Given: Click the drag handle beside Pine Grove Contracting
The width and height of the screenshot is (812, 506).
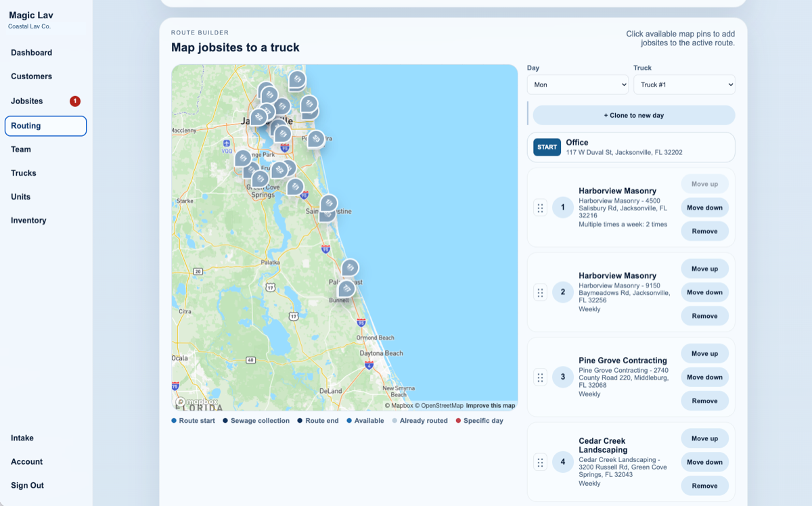Looking at the screenshot, I should (540, 377).
